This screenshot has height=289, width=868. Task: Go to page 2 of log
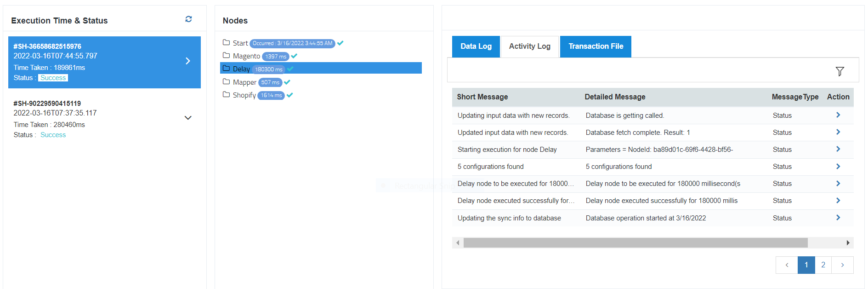coord(823,265)
